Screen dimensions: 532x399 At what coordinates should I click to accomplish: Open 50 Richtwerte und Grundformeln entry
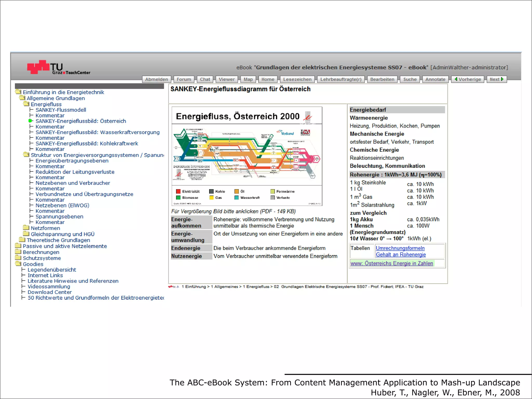(x=96, y=298)
